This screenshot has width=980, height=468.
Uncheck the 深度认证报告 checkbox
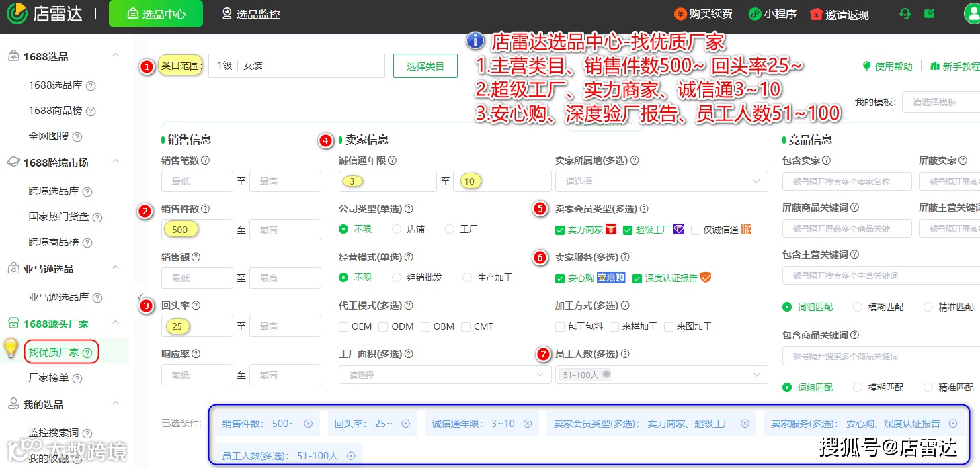click(637, 279)
